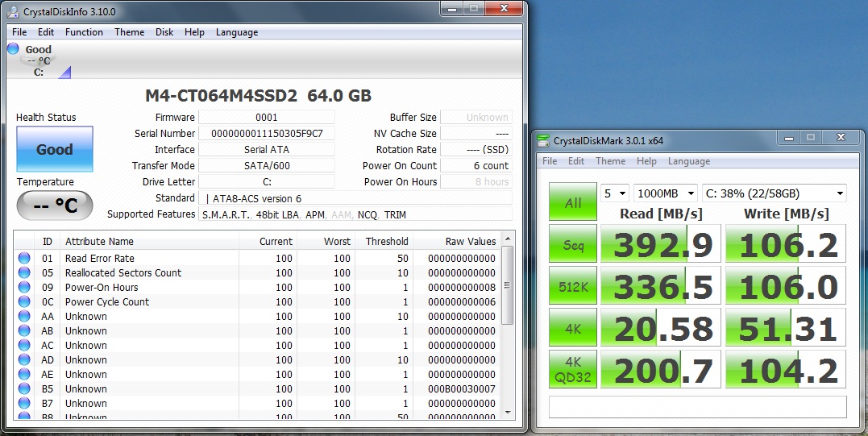
Task: Click the Power On Hours field
Action: (476, 181)
